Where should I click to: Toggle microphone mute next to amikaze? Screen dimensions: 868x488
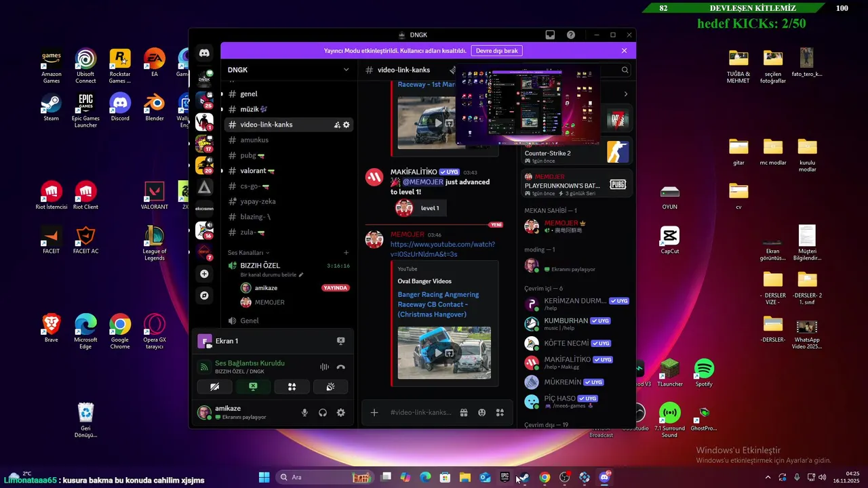pos(304,412)
